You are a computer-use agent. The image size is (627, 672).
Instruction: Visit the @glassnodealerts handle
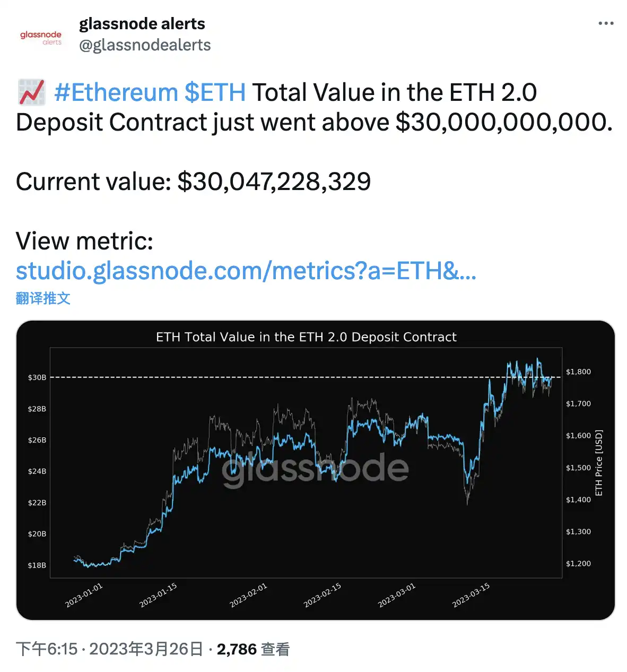click(x=145, y=46)
